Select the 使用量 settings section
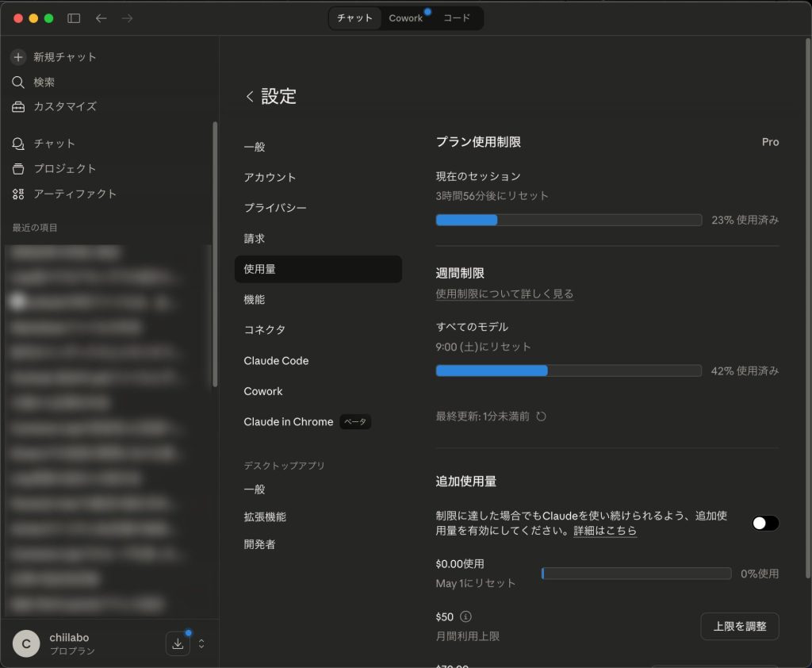The image size is (812, 668). tap(318, 269)
